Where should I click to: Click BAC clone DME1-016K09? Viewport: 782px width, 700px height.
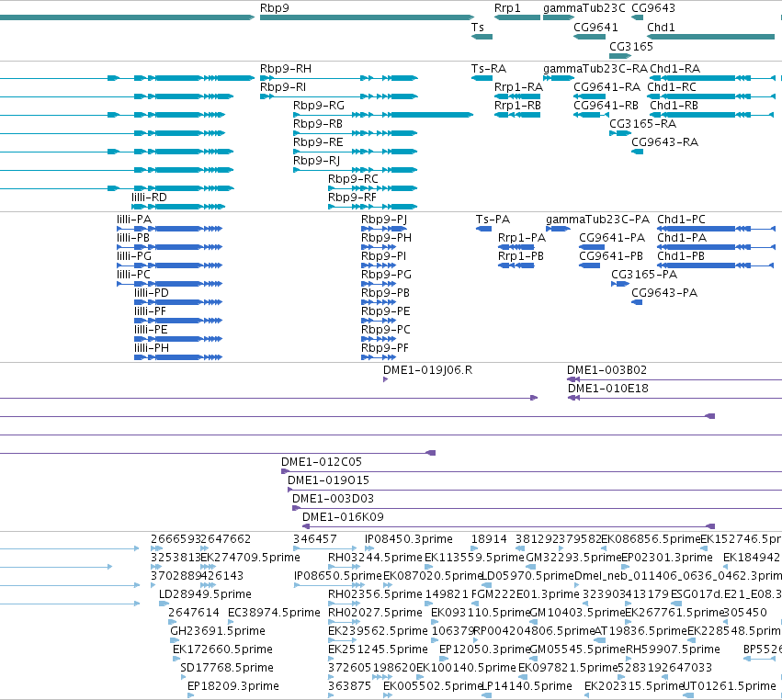pos(343,517)
